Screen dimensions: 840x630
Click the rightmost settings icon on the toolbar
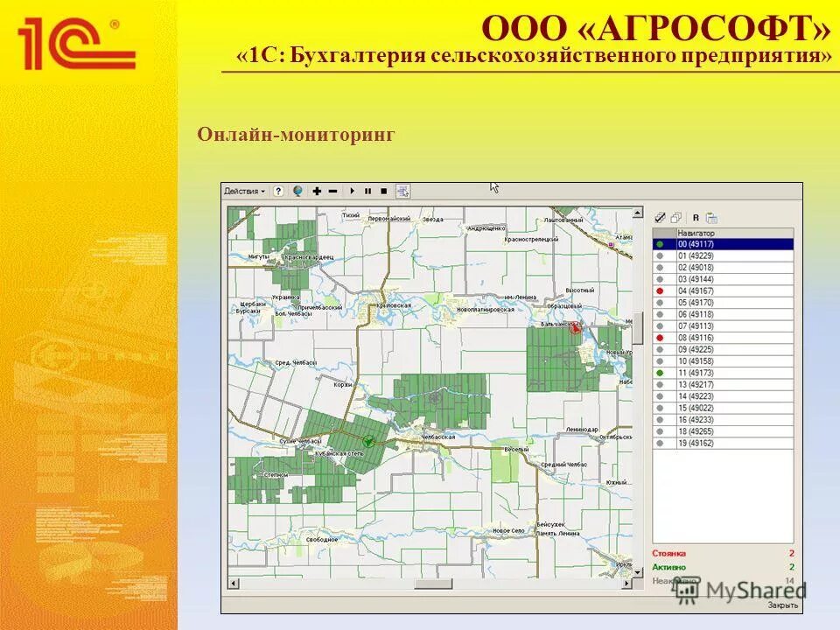point(402,191)
